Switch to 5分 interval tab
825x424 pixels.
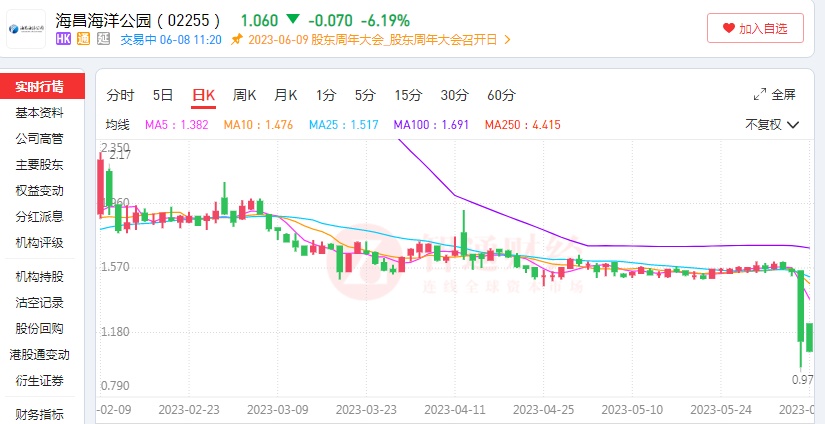tap(365, 95)
